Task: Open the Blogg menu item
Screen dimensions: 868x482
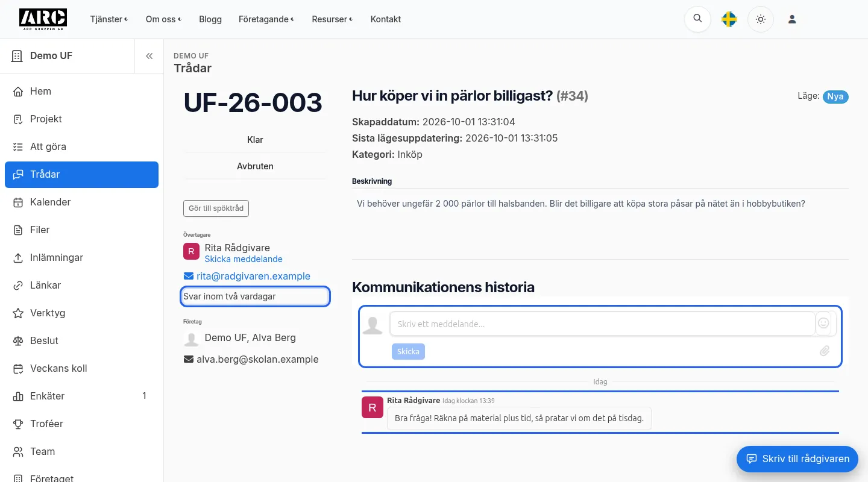Action: (210, 19)
